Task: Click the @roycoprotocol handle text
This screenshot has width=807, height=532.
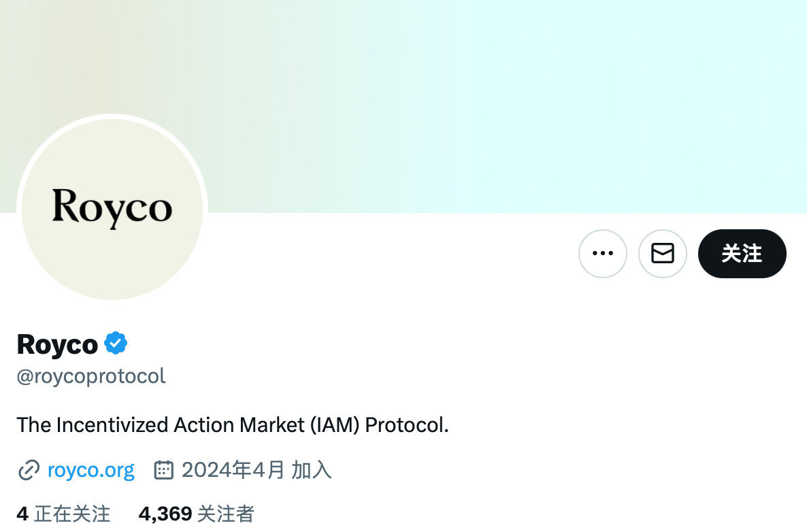Action: pyautogui.click(x=91, y=376)
